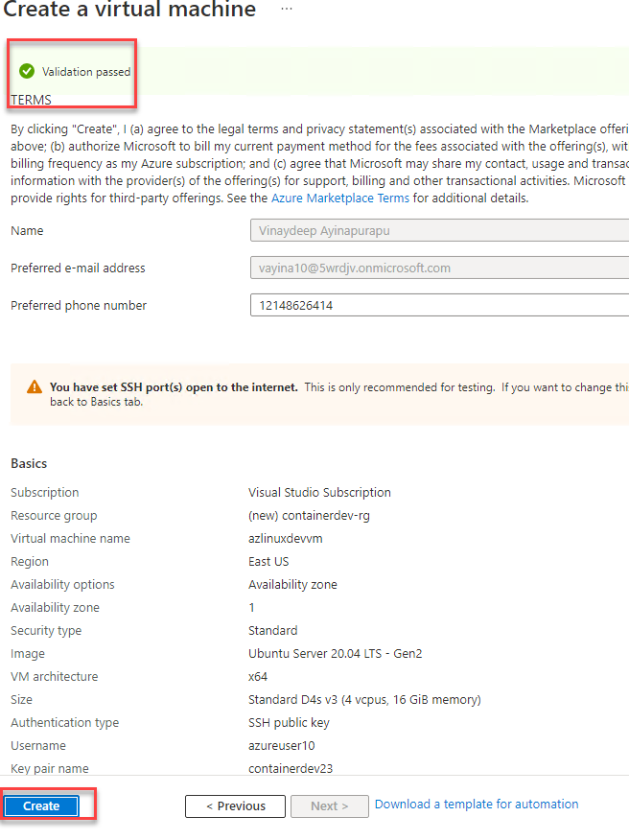629x840 pixels.
Task: Click the (new) containerdev-rg value
Action: pos(309,515)
